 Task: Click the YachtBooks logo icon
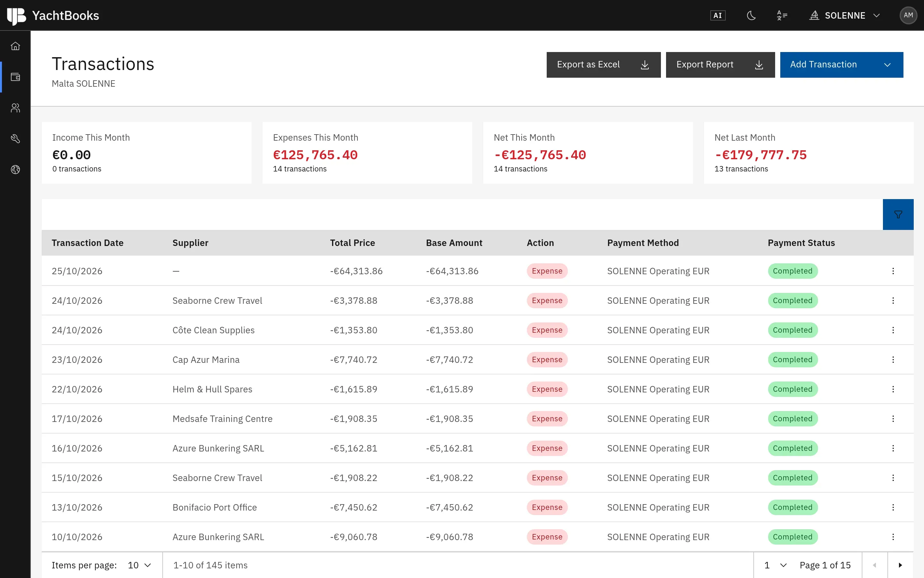(x=16, y=16)
